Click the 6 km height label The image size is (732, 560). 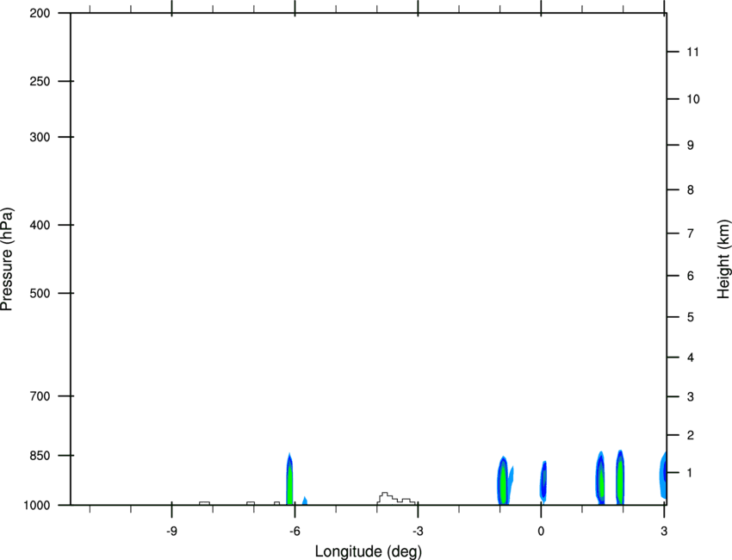(690, 276)
